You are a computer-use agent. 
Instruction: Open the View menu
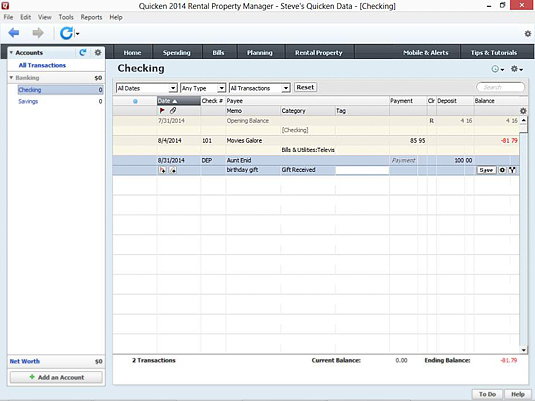coord(45,17)
